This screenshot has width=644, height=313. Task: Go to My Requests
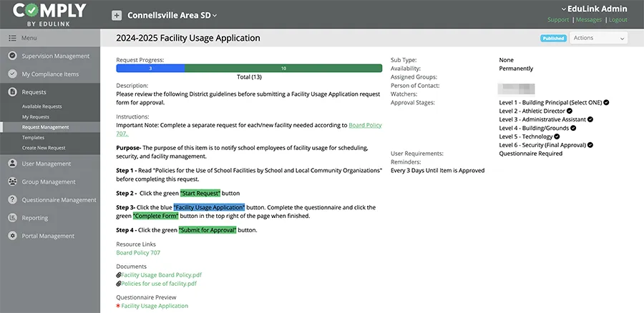point(36,117)
